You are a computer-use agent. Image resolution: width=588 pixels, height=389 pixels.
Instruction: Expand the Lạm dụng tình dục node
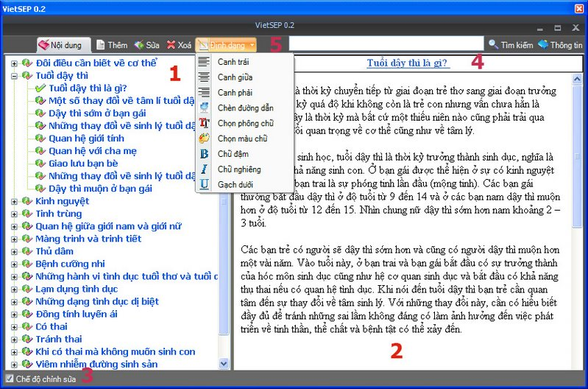(14, 290)
